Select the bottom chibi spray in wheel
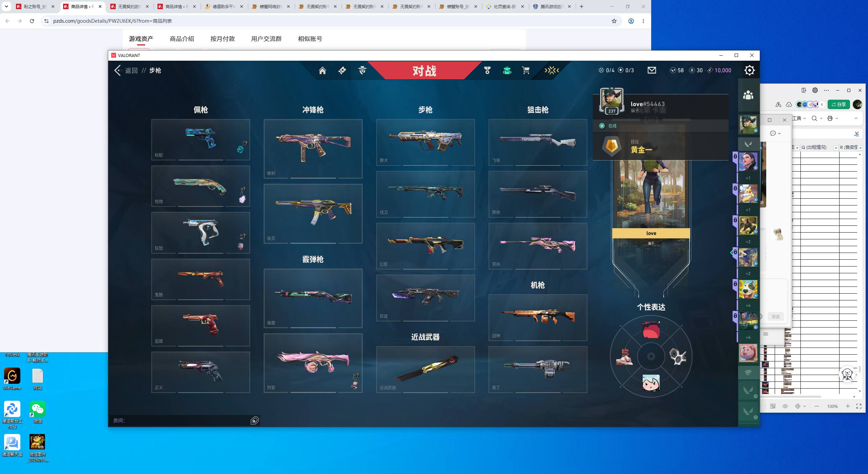The width and height of the screenshot is (868, 474). point(651,383)
